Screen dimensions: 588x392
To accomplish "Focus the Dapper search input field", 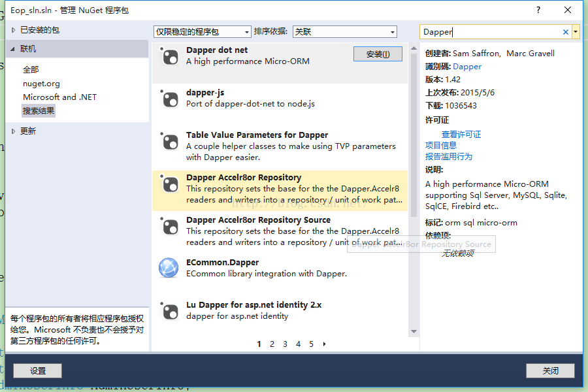I will pos(491,32).
